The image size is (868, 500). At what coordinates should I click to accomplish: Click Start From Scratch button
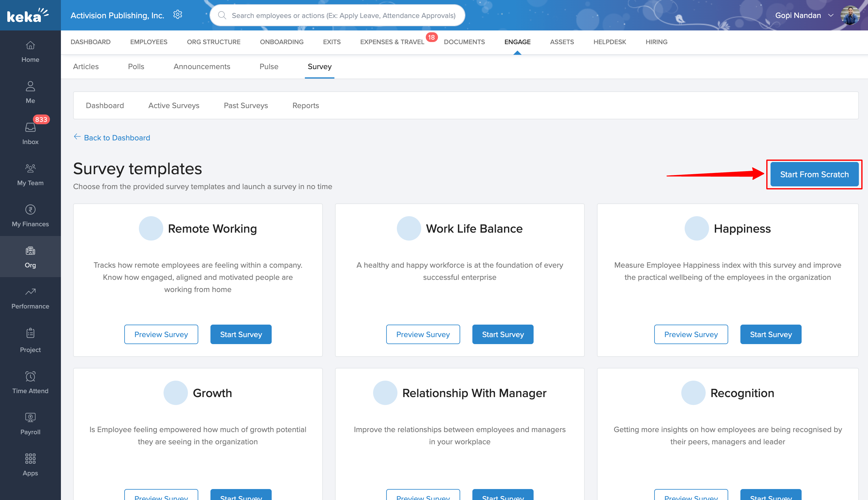(814, 174)
